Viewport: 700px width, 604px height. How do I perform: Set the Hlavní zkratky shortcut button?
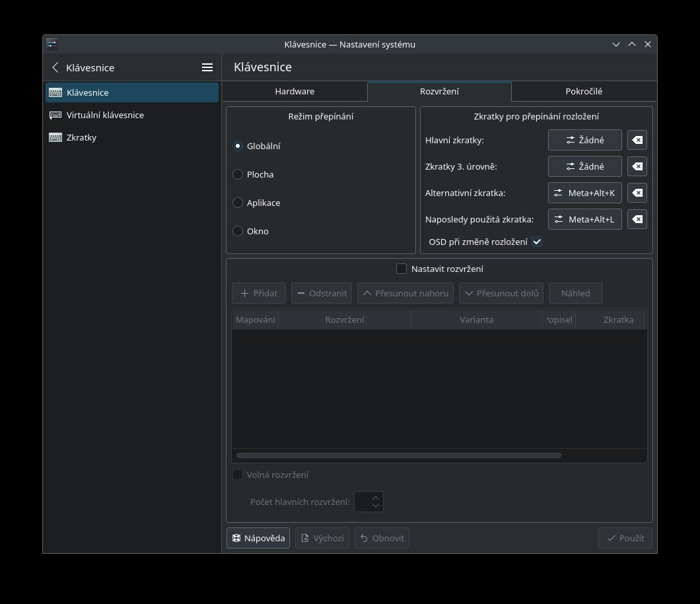pyautogui.click(x=584, y=140)
